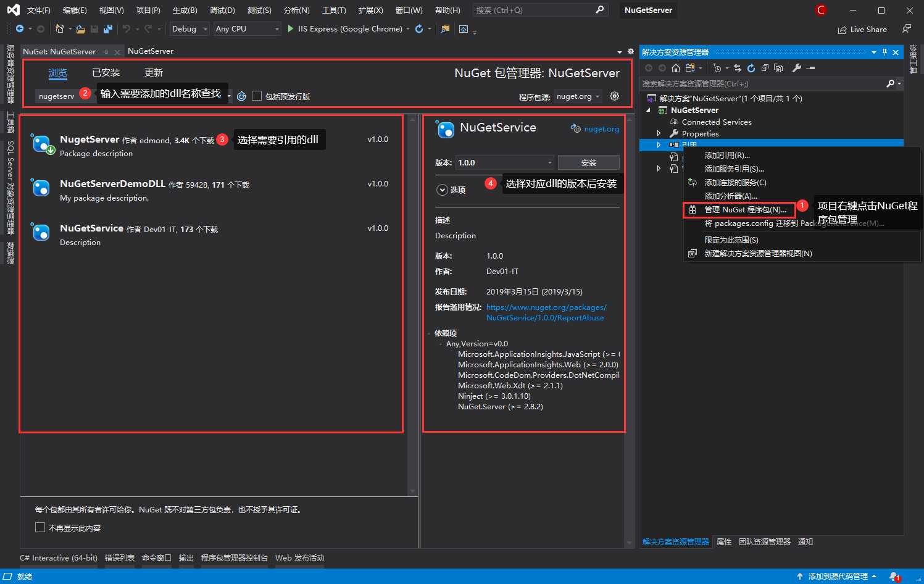Click the New Project toolbar icon
The width and height of the screenshot is (924, 584).
pos(59,29)
